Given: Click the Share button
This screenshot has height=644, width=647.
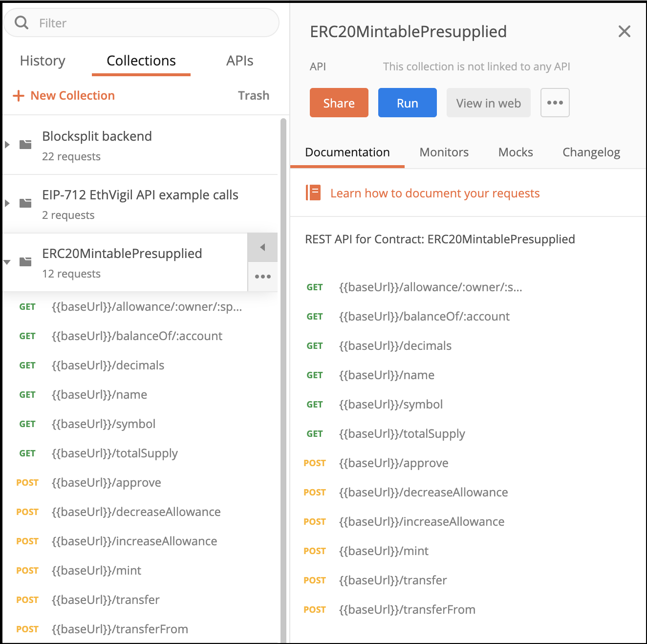Looking at the screenshot, I should (x=339, y=103).
